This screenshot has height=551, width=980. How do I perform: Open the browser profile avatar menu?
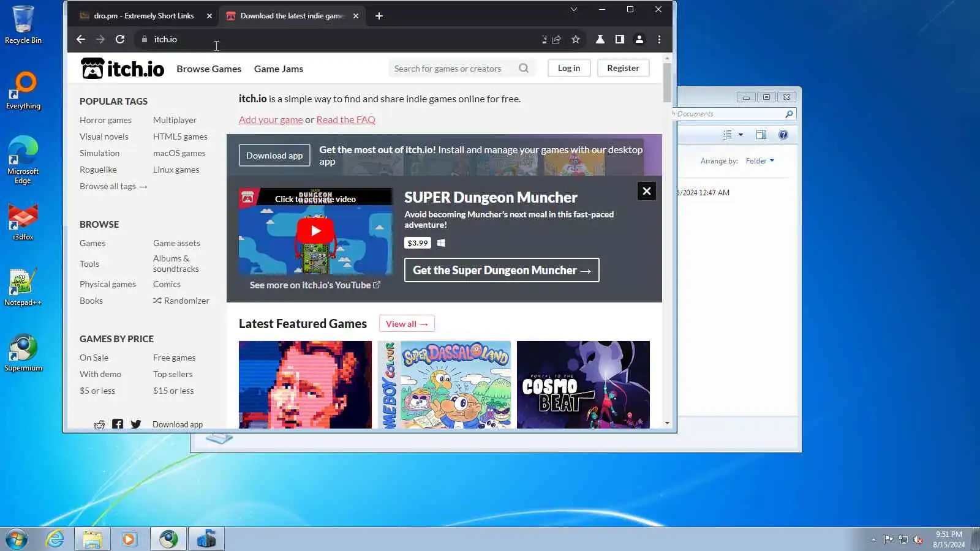click(639, 39)
